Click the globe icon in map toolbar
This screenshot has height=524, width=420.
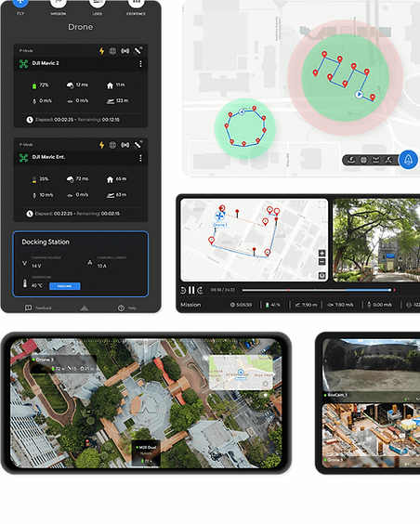(363, 160)
